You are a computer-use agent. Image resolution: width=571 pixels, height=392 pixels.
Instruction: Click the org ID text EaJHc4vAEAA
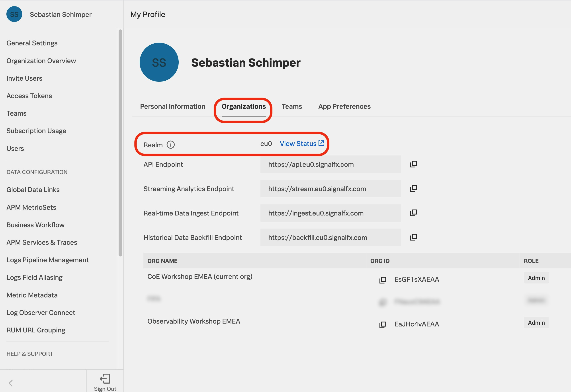(x=417, y=324)
